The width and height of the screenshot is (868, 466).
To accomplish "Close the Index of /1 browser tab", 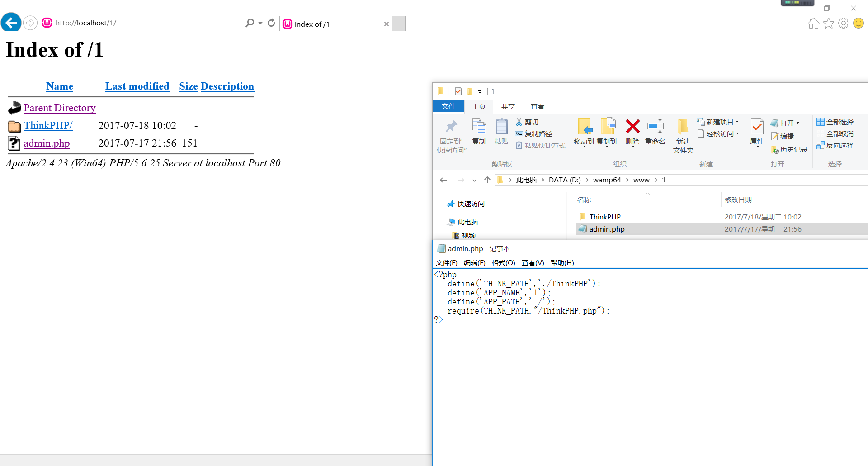I will click(387, 24).
